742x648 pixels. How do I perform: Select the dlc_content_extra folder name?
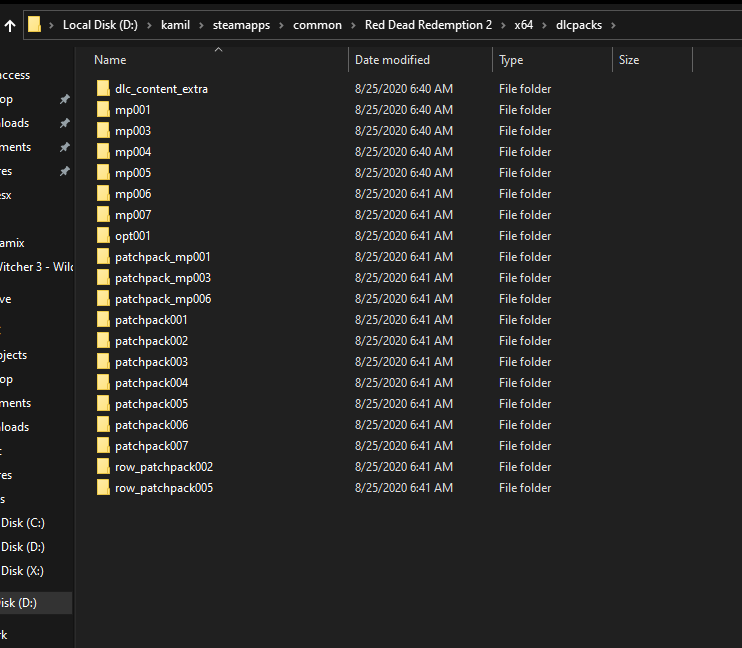click(x=161, y=89)
